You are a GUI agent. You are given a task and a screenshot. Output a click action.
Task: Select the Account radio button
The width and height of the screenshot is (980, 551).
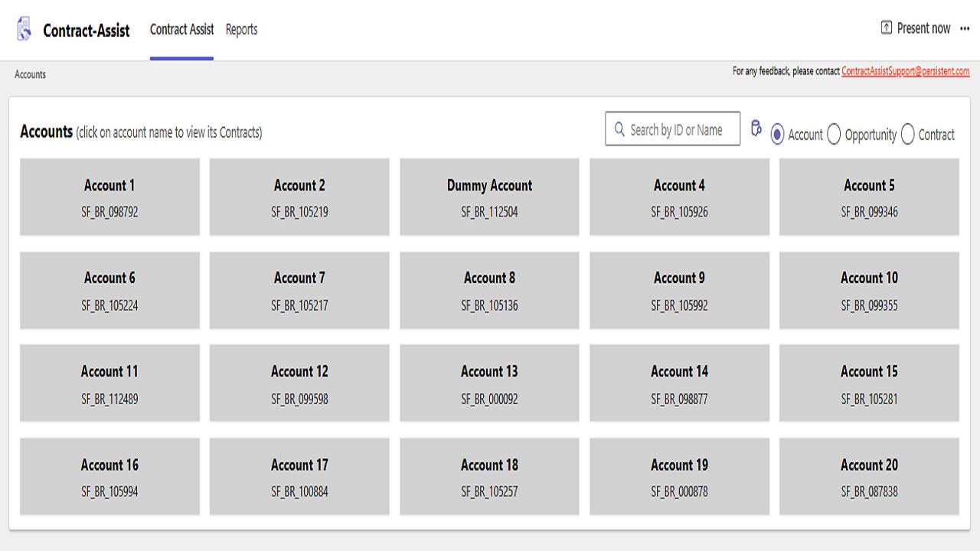[x=777, y=135]
